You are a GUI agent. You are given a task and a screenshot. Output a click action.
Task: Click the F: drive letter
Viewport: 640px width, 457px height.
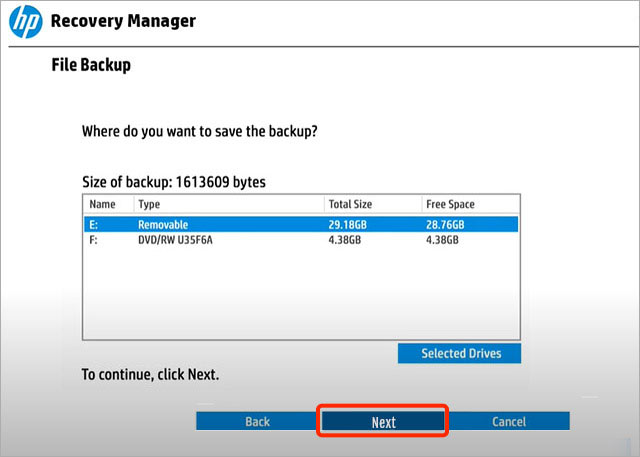93,240
